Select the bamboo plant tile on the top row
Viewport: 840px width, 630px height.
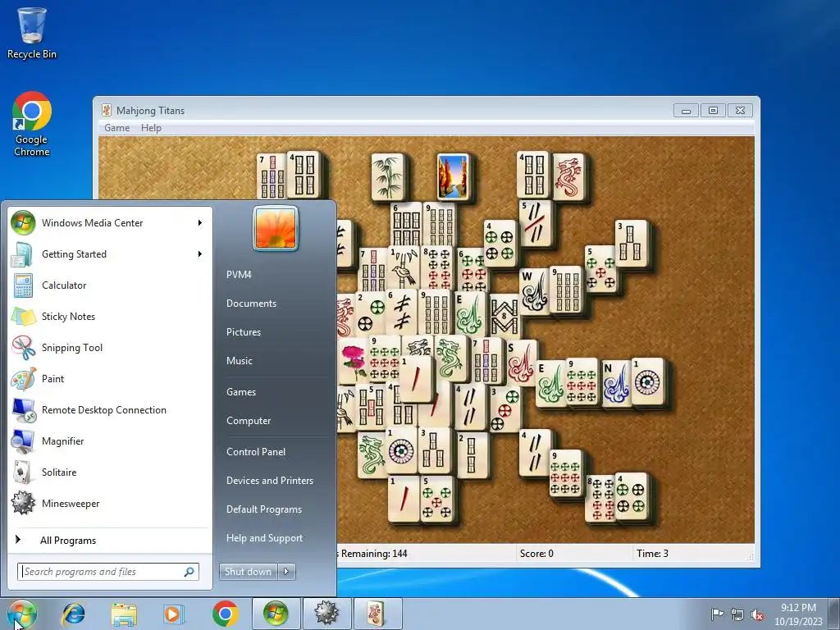(x=388, y=177)
